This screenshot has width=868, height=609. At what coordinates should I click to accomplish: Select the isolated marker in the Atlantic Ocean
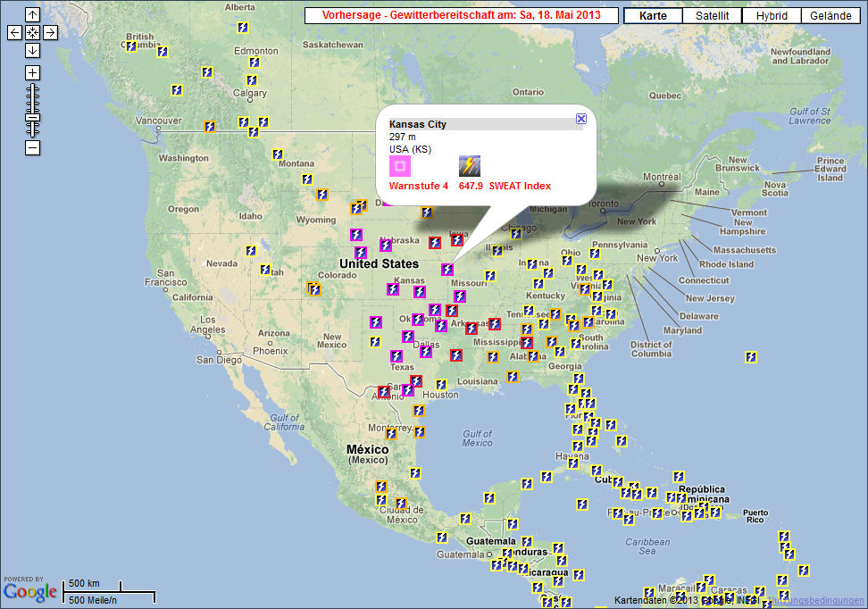751,357
